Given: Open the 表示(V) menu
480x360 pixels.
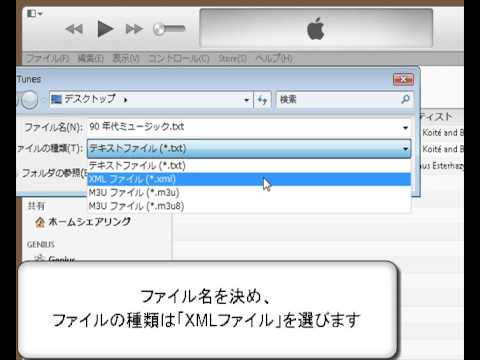Looking at the screenshot, I should click(126, 59).
